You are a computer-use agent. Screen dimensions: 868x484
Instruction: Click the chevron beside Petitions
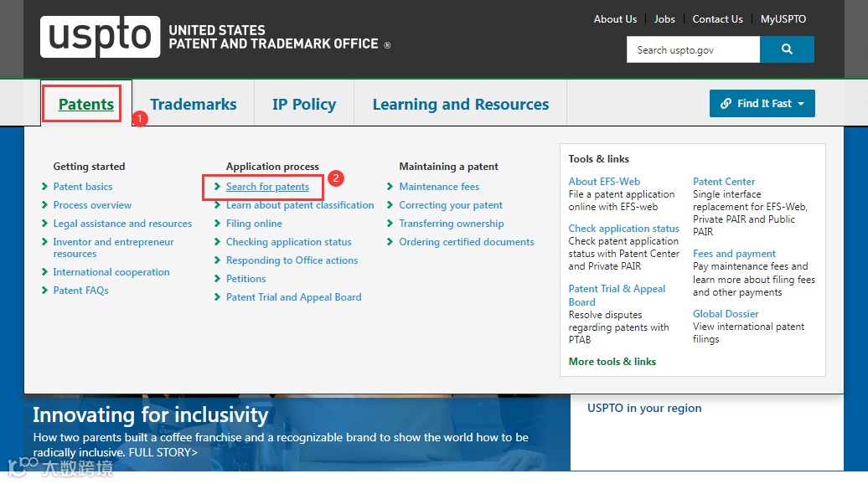click(218, 279)
